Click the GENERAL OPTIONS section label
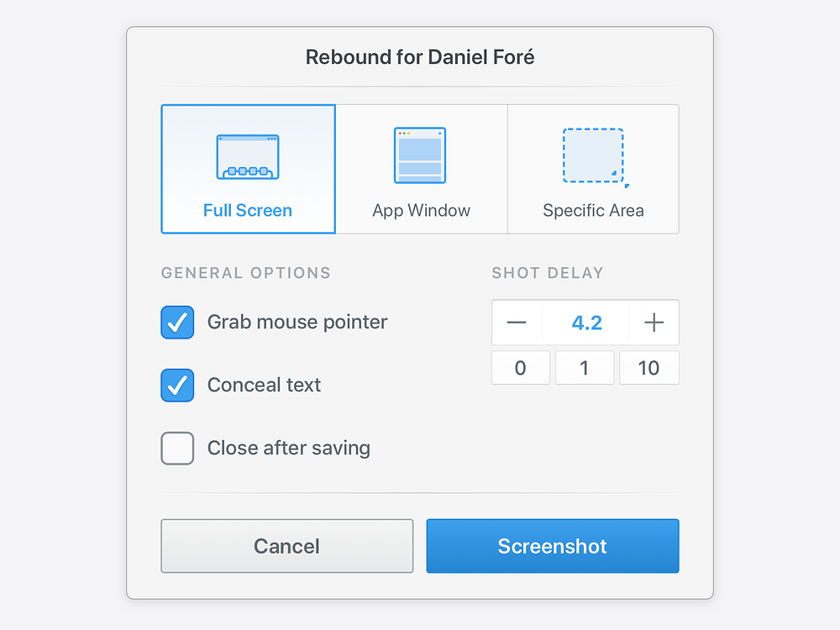Image resolution: width=840 pixels, height=630 pixels. tap(245, 272)
